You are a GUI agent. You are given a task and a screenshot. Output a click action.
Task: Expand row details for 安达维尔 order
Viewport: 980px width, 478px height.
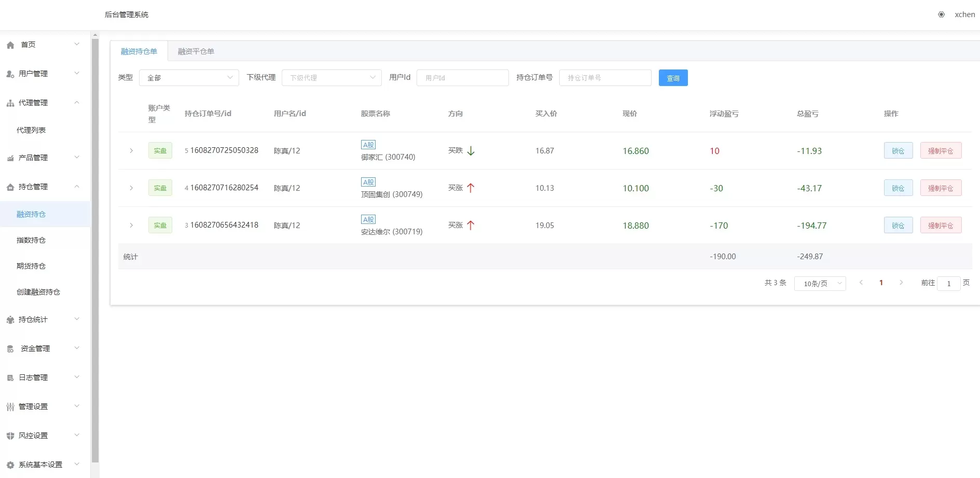(131, 226)
